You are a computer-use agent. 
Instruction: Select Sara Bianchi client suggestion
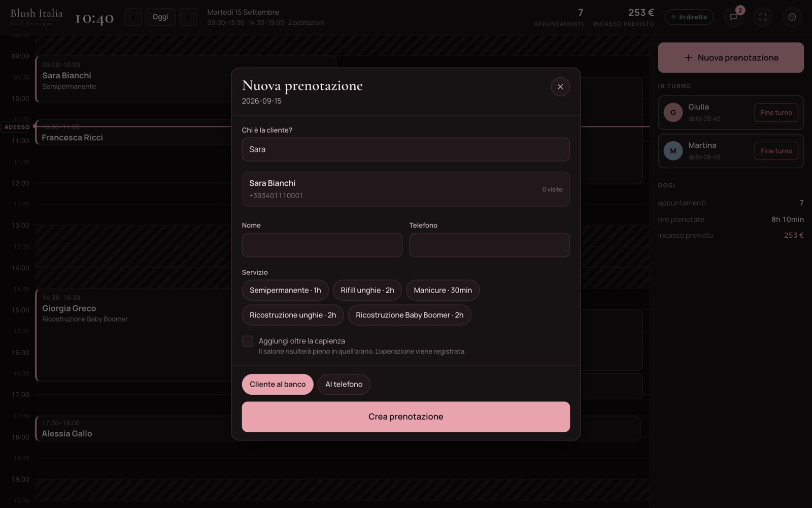[x=406, y=189]
